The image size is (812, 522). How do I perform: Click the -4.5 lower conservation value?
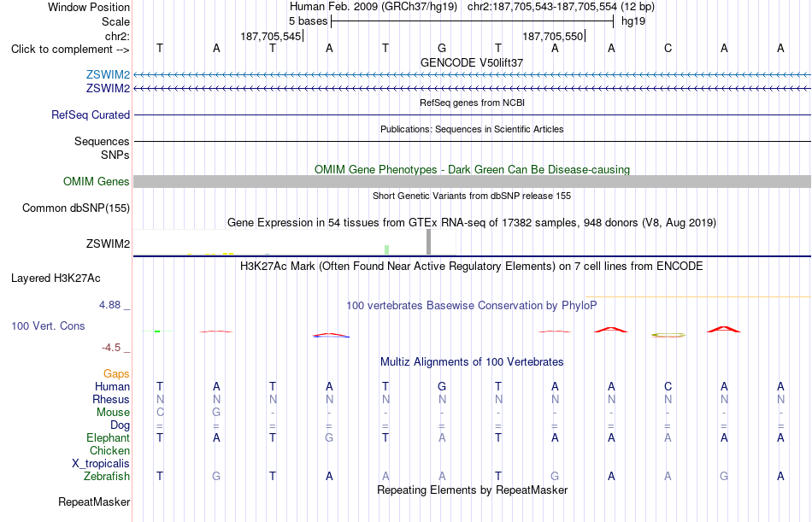[x=111, y=347]
